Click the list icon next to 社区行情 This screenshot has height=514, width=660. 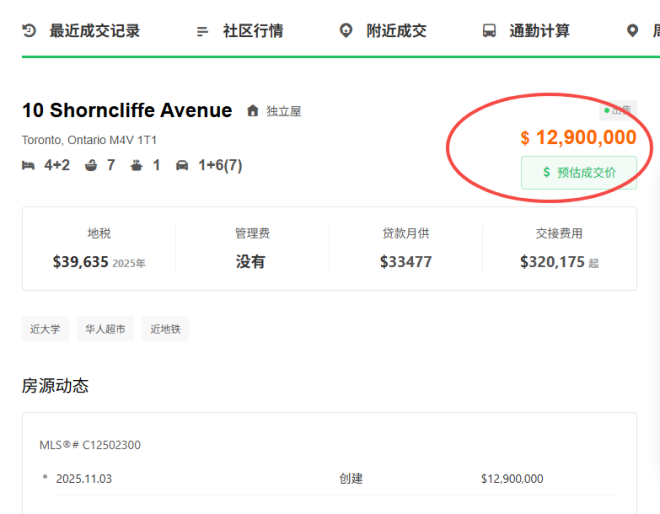[203, 31]
